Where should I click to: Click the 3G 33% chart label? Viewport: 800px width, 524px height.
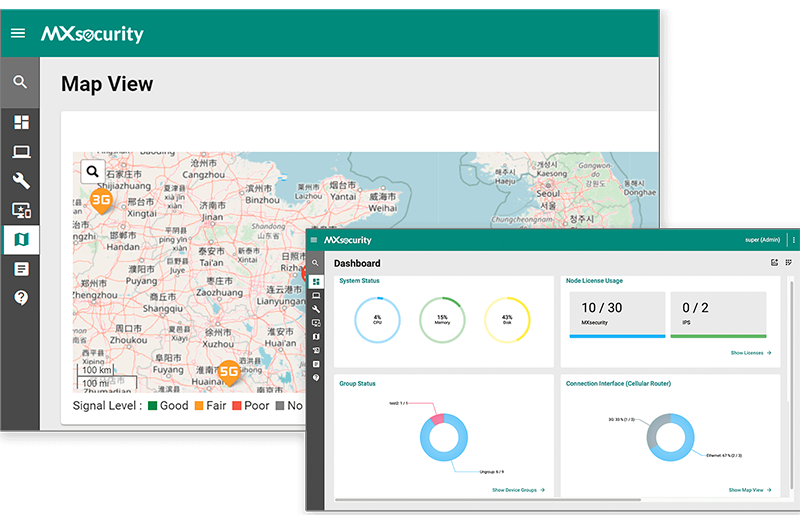pos(621,419)
